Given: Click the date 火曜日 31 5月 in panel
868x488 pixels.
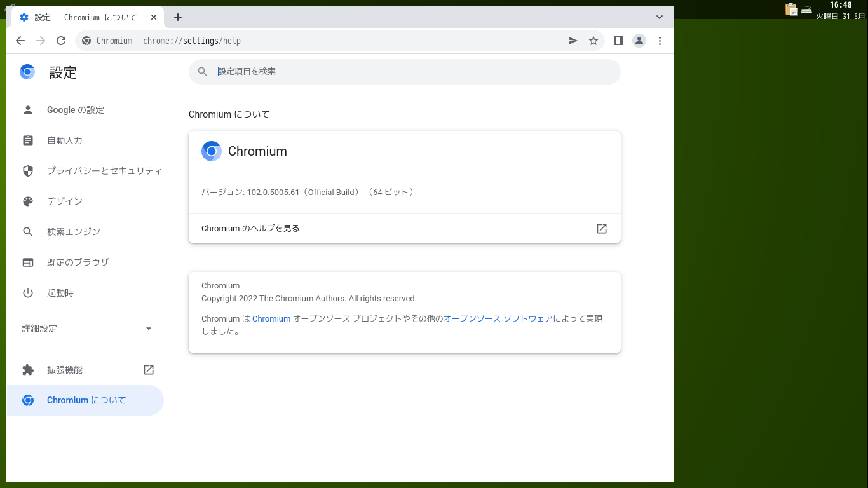Looking at the screenshot, I should 841,17.
